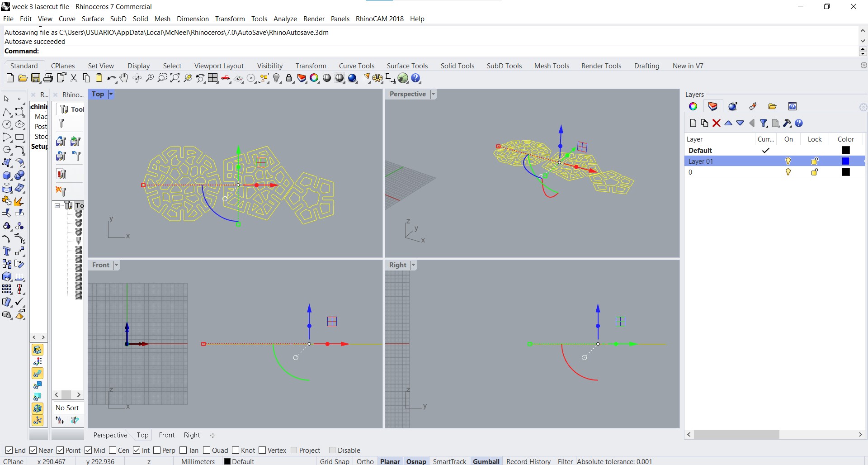868x465 pixels.
Task: Change layer 0 black color swatch
Action: (x=845, y=172)
